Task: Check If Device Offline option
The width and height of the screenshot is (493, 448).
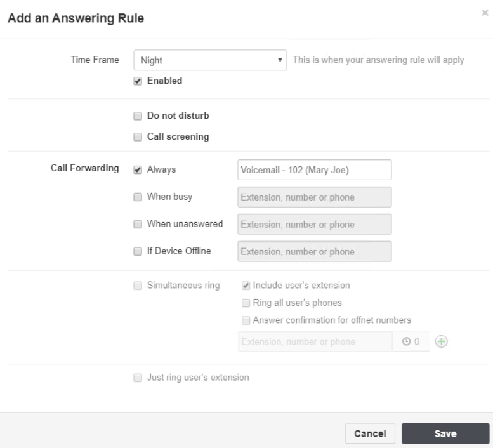Action: (x=138, y=251)
